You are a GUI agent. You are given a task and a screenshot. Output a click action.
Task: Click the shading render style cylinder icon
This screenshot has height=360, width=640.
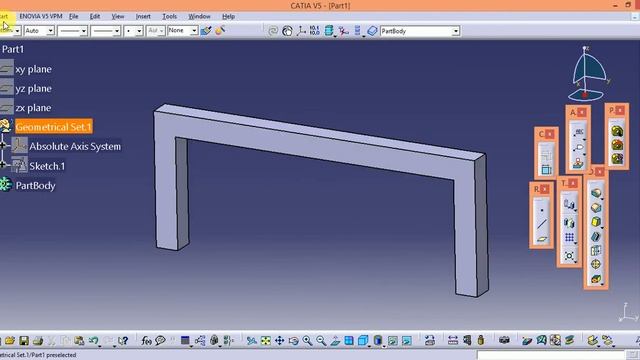coord(378,340)
